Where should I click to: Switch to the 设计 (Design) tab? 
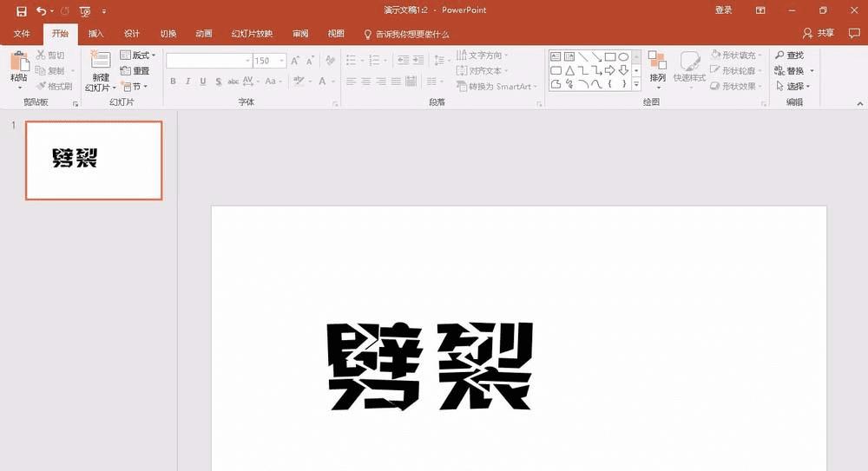(x=132, y=34)
